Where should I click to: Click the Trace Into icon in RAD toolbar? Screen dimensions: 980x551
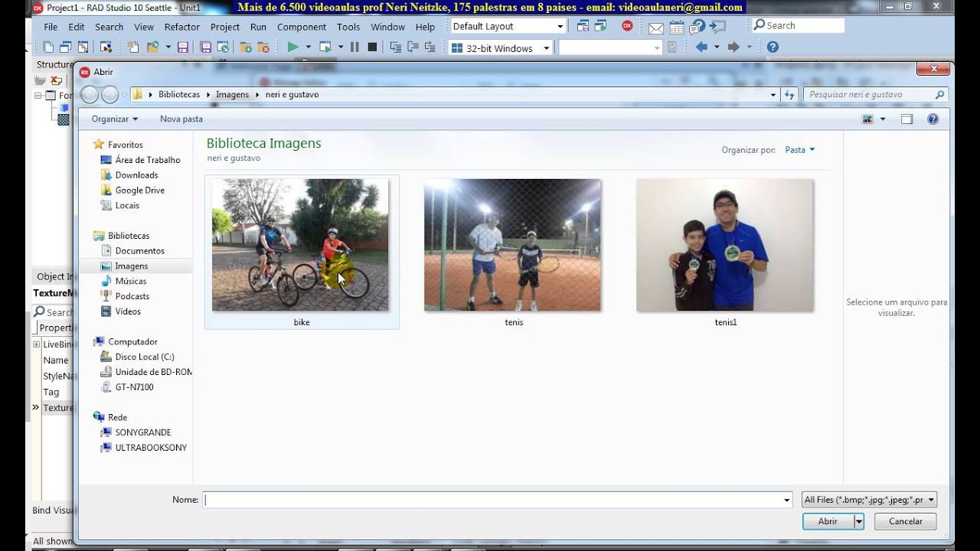[x=396, y=47]
